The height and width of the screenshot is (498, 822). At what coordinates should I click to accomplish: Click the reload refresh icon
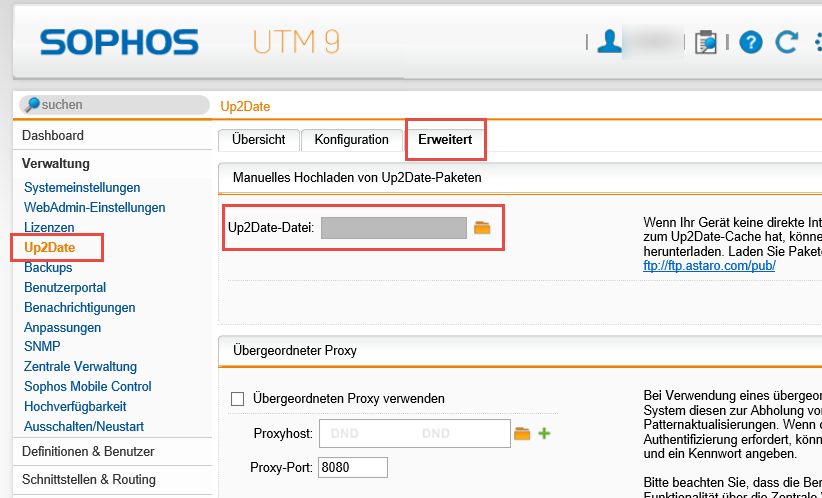pyautogui.click(x=786, y=42)
